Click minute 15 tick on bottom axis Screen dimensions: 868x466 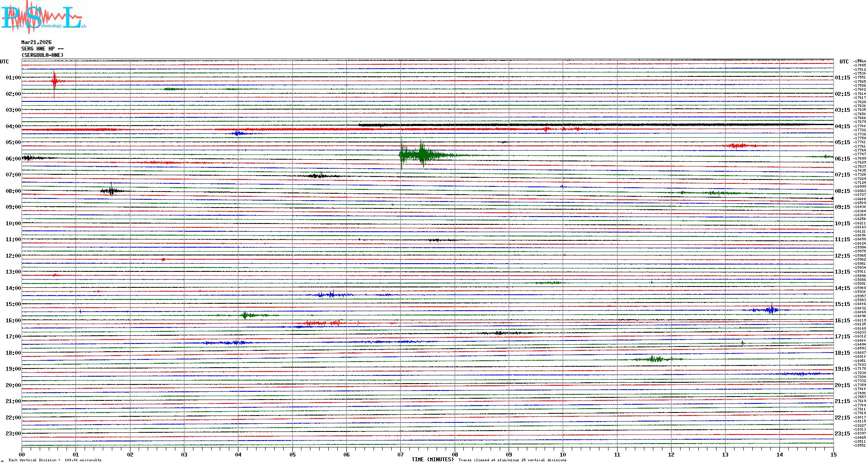coord(833,454)
